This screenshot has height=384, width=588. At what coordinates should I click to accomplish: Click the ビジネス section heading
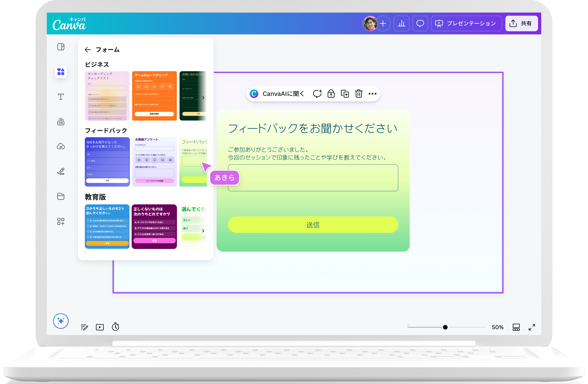97,64
